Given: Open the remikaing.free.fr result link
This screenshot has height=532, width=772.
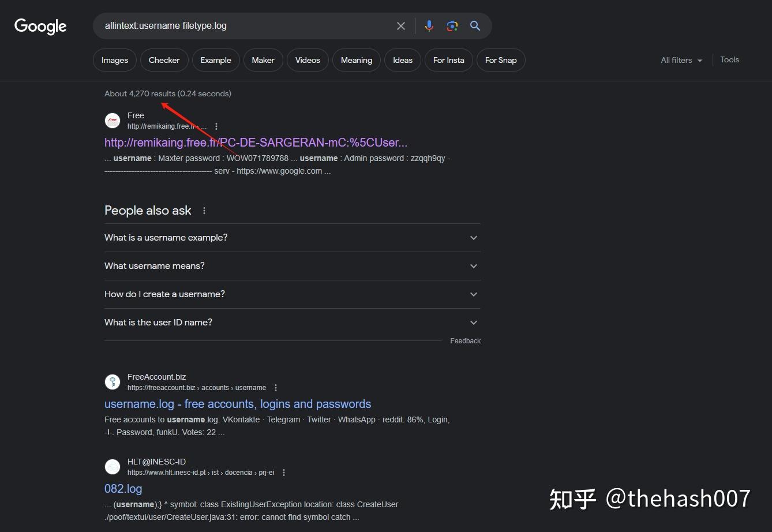Looking at the screenshot, I should 256,143.
